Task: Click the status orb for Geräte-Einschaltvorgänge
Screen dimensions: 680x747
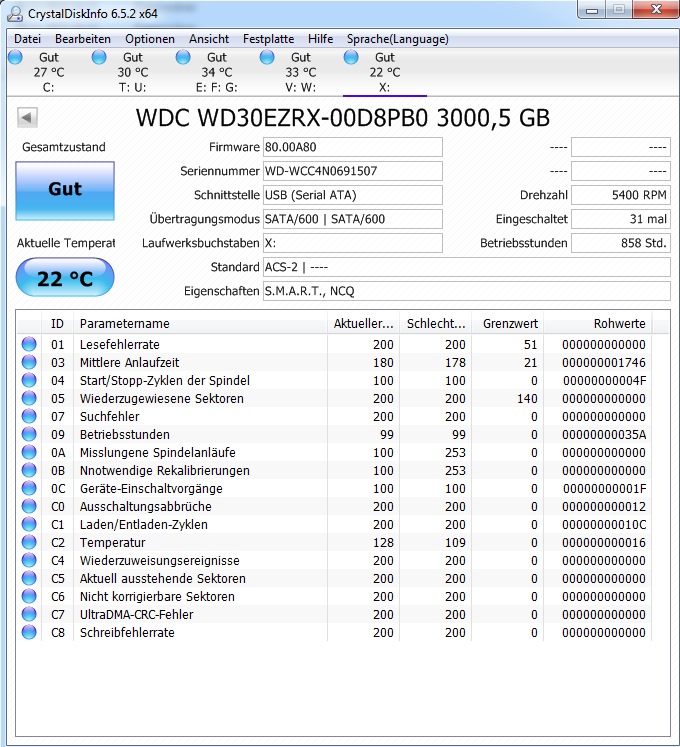Action: pos(29,488)
